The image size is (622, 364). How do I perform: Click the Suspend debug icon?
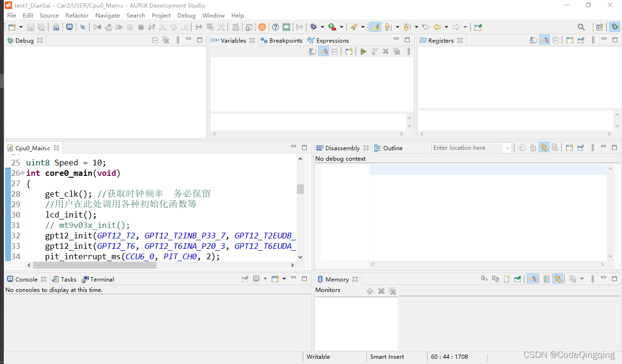(129, 27)
